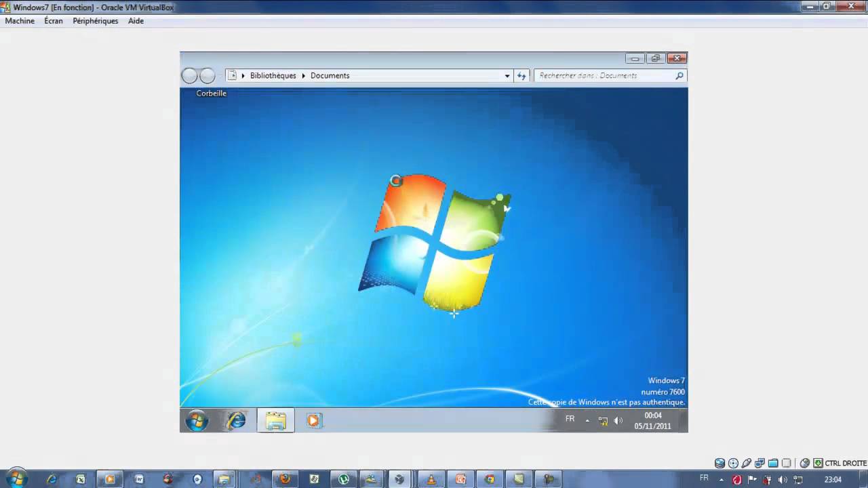The width and height of the screenshot is (868, 488).
Task: Open Firefox from host taskbar
Action: pos(285,479)
